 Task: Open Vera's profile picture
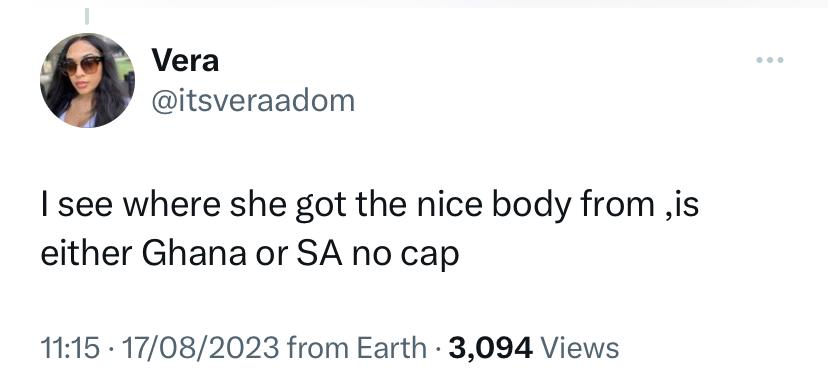(87, 80)
